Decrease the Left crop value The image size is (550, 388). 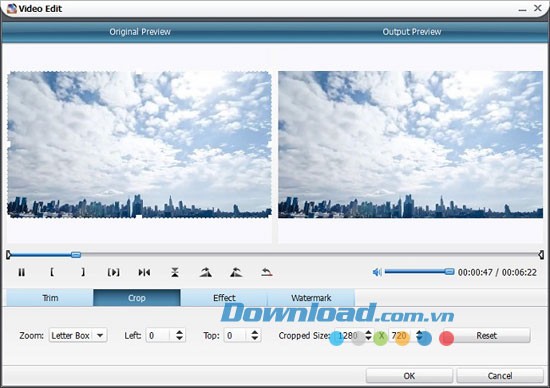pos(179,339)
